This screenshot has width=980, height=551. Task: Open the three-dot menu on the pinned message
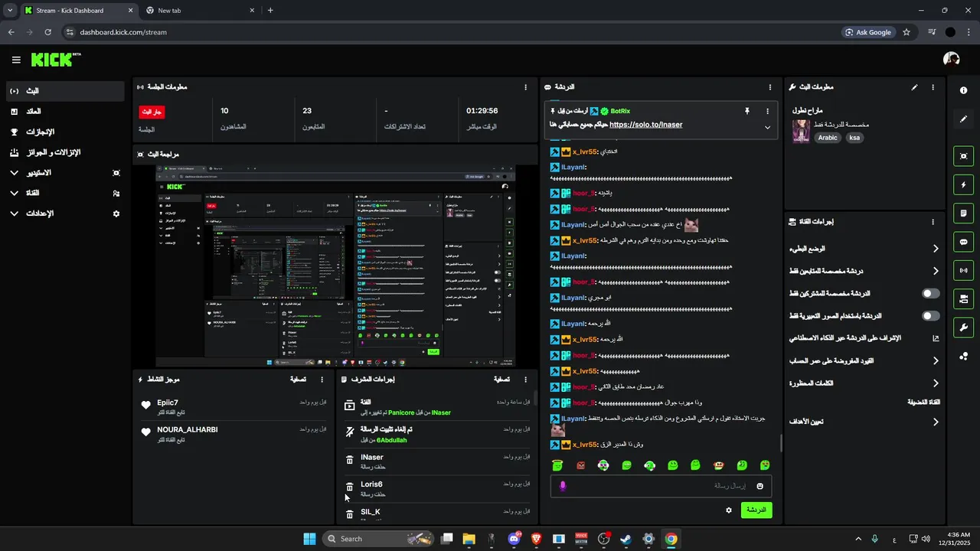[x=767, y=111]
